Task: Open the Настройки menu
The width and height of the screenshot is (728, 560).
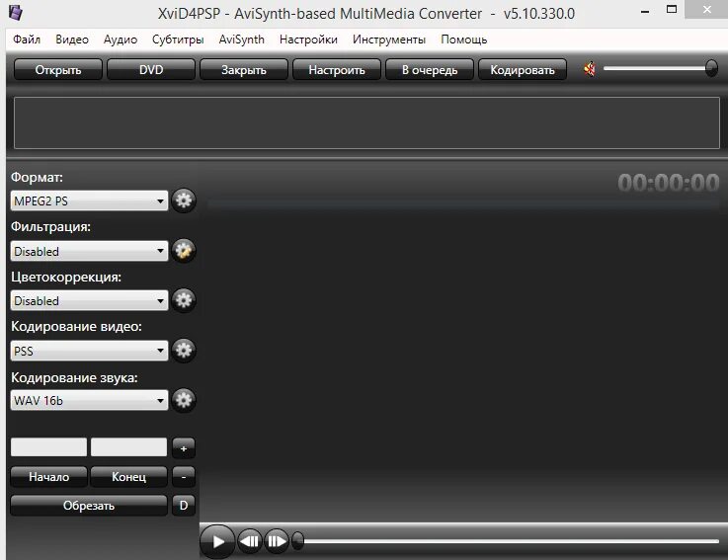Action: [308, 40]
